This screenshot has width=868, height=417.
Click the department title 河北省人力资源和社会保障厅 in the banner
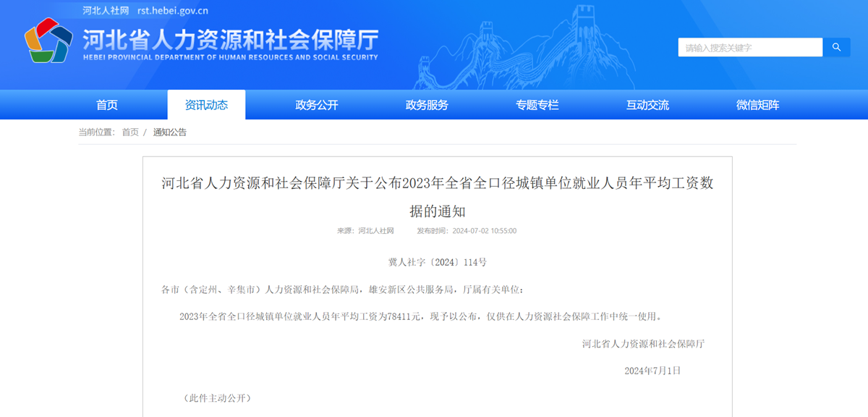(230, 39)
